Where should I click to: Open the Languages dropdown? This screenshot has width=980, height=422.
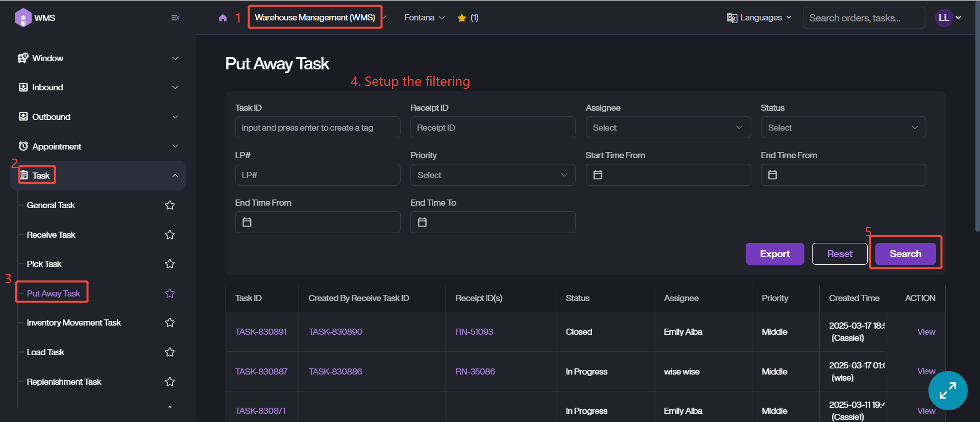759,18
